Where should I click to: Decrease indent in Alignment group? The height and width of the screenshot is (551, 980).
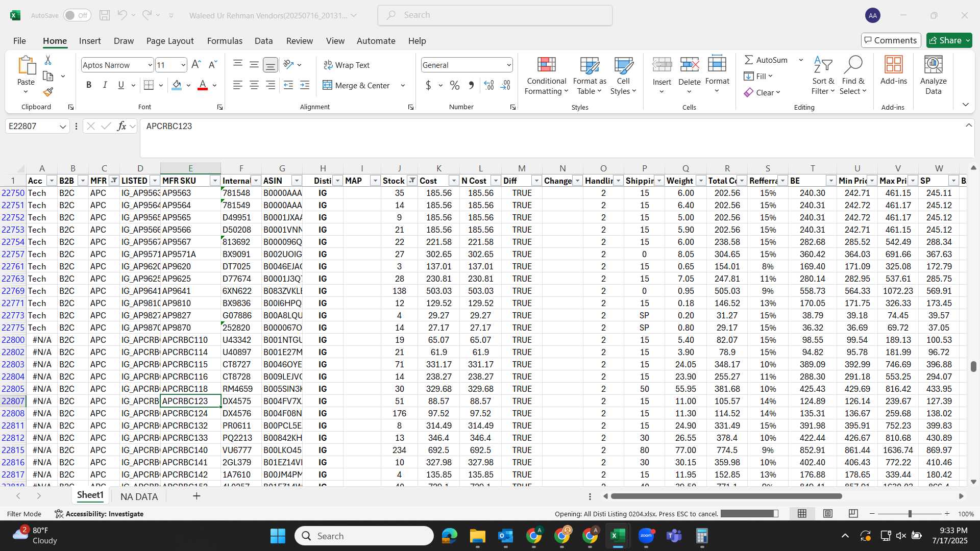(x=288, y=85)
